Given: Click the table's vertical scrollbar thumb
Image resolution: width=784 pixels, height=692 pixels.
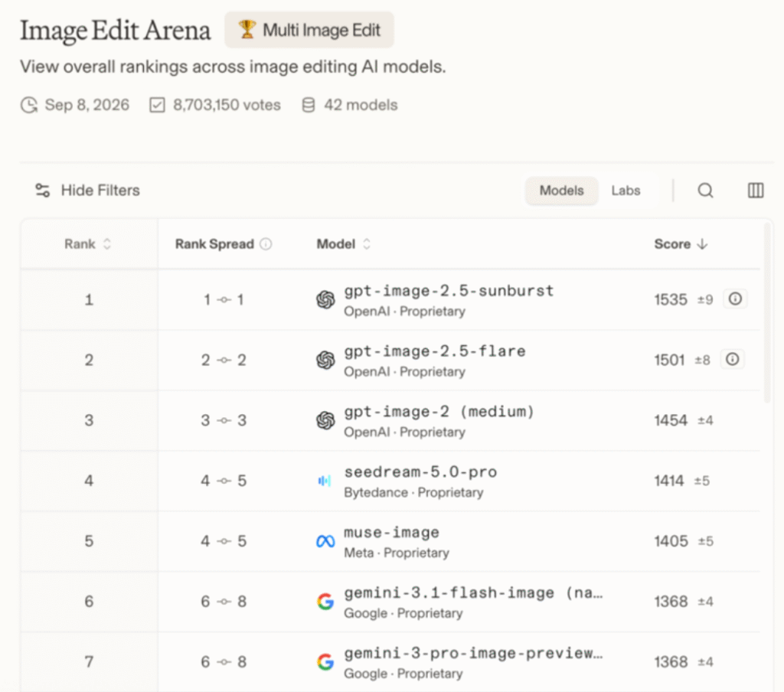Looking at the screenshot, I should coord(768,312).
